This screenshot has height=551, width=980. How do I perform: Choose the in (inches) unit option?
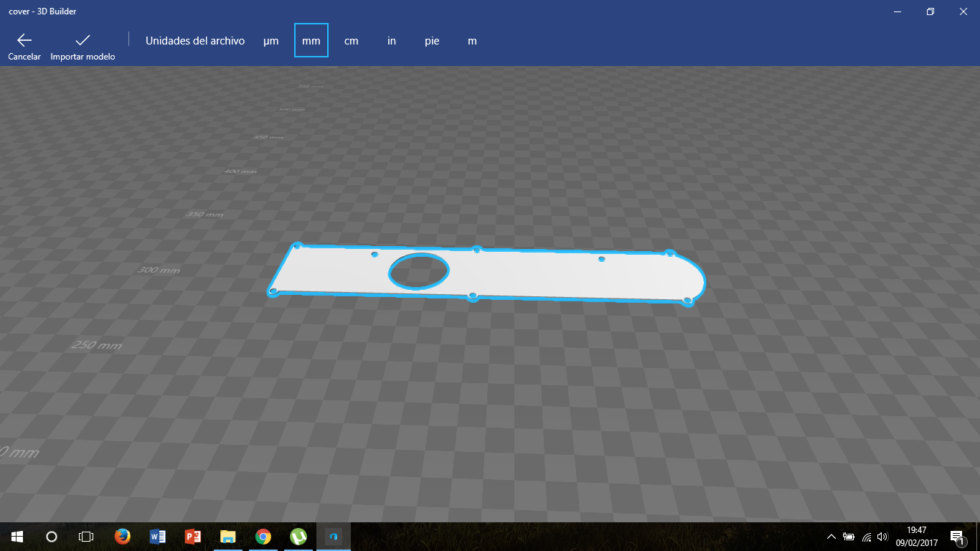[x=392, y=41]
